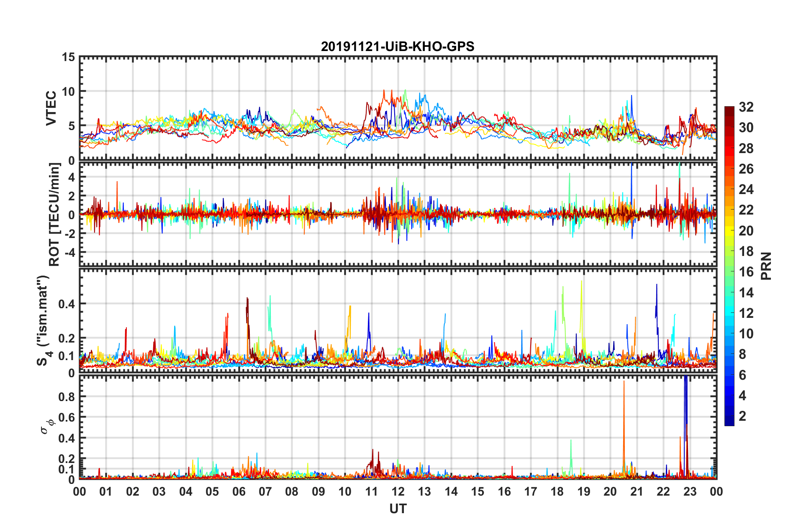Click x-axis hour label 09

coord(318,491)
